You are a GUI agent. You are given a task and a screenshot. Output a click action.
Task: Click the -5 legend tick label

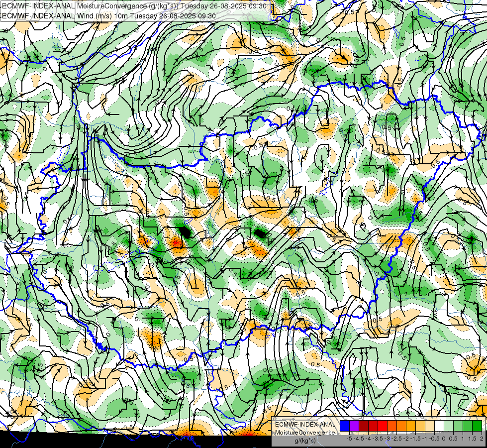point(349,439)
